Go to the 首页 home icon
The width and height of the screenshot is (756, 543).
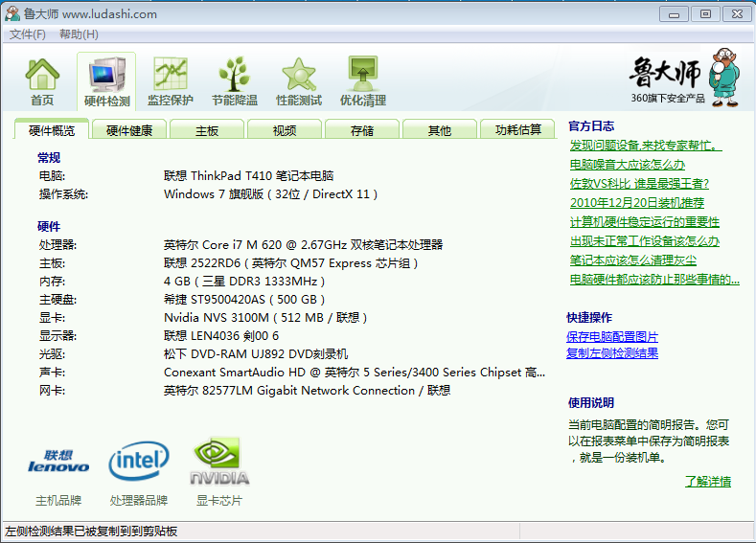42,81
